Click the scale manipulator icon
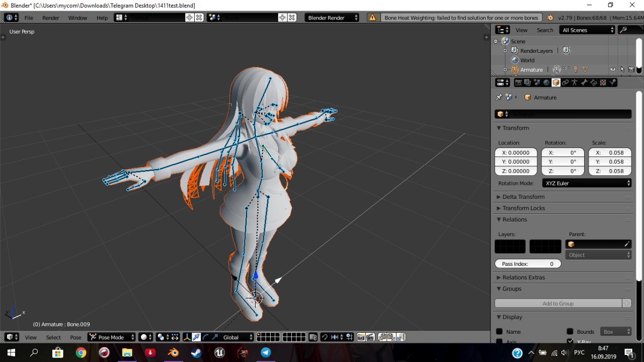The width and height of the screenshot is (644, 362). point(215,337)
